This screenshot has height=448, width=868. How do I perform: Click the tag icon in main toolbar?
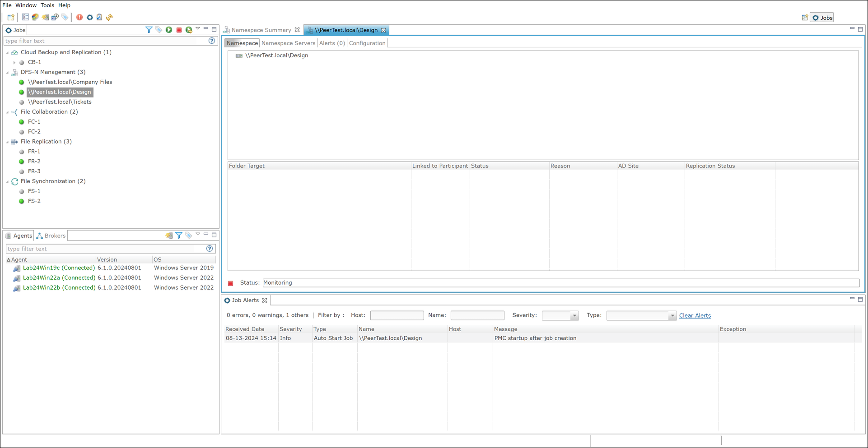click(x=65, y=17)
